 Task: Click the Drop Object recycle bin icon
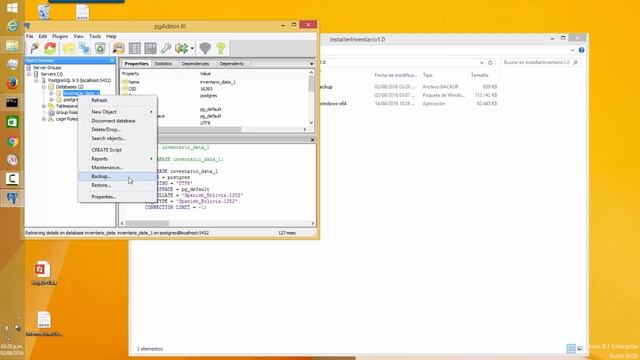(x=100, y=48)
